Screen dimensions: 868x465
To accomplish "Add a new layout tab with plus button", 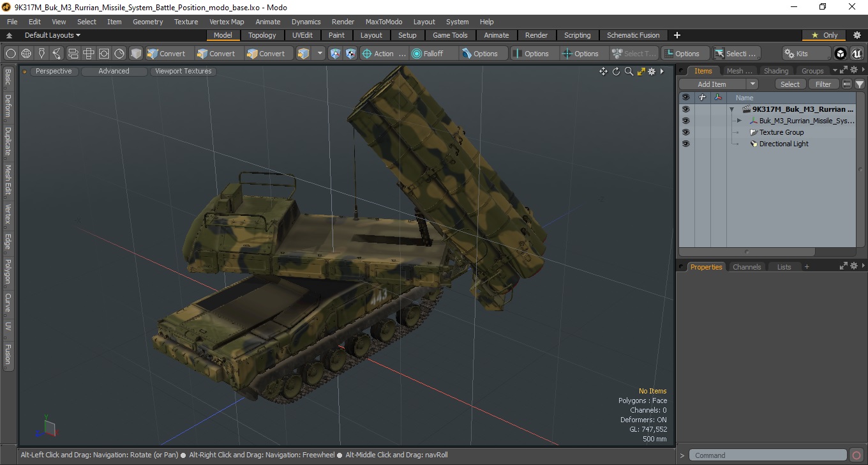I will click(x=677, y=35).
